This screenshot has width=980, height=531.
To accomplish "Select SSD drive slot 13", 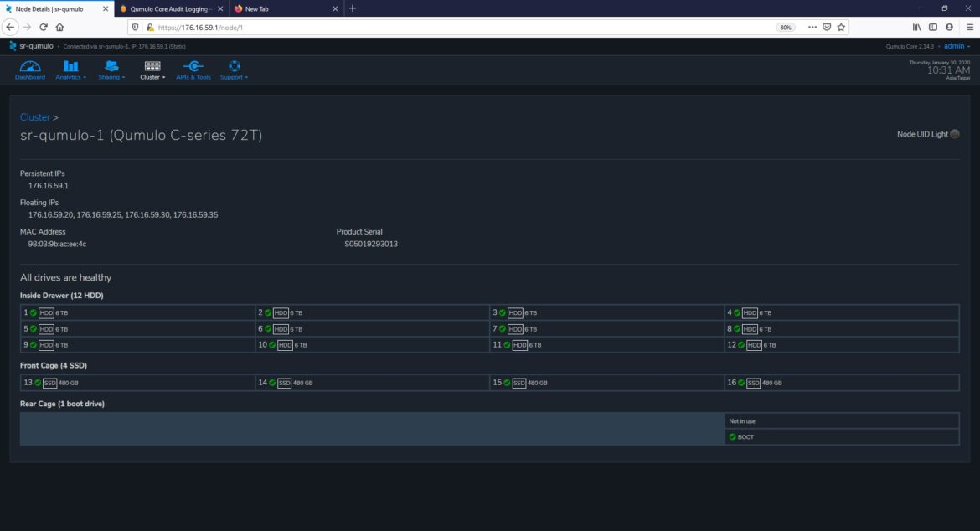I will tap(137, 383).
